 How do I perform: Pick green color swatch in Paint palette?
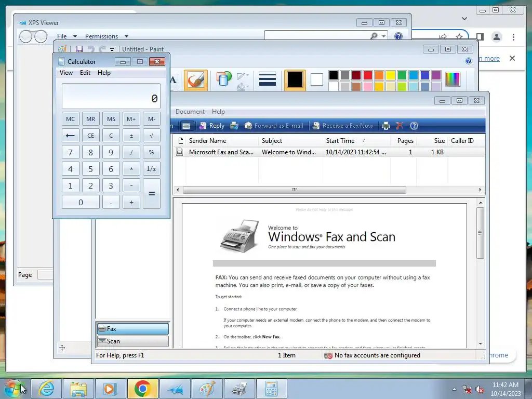402,75
